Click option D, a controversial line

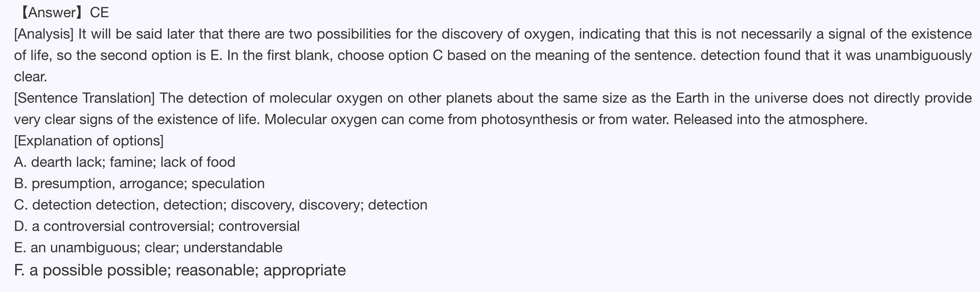pyautogui.click(x=157, y=226)
